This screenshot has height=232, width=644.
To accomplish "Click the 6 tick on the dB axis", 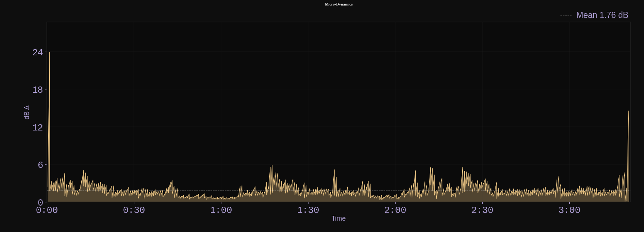I will 40,165.
